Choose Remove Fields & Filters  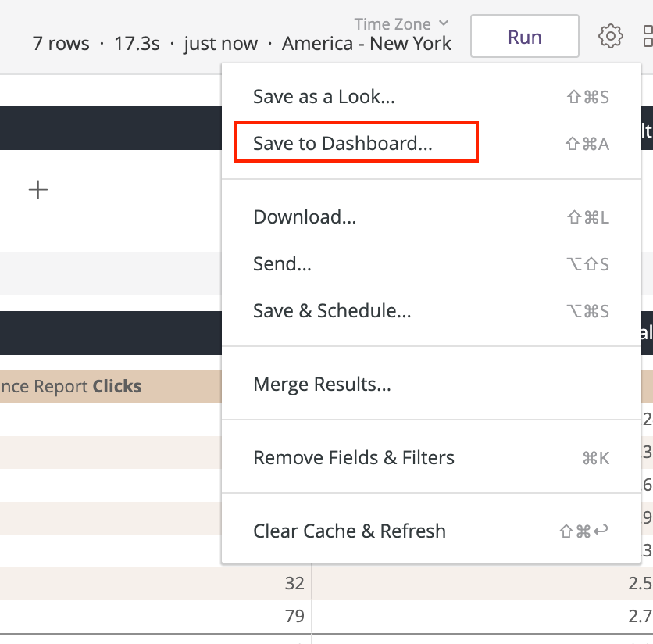pyautogui.click(x=353, y=458)
